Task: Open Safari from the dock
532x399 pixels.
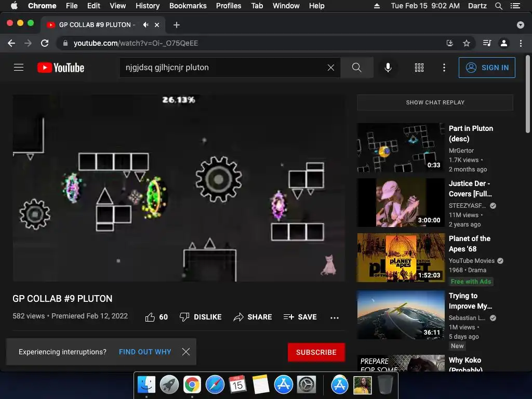Action: pos(215,385)
